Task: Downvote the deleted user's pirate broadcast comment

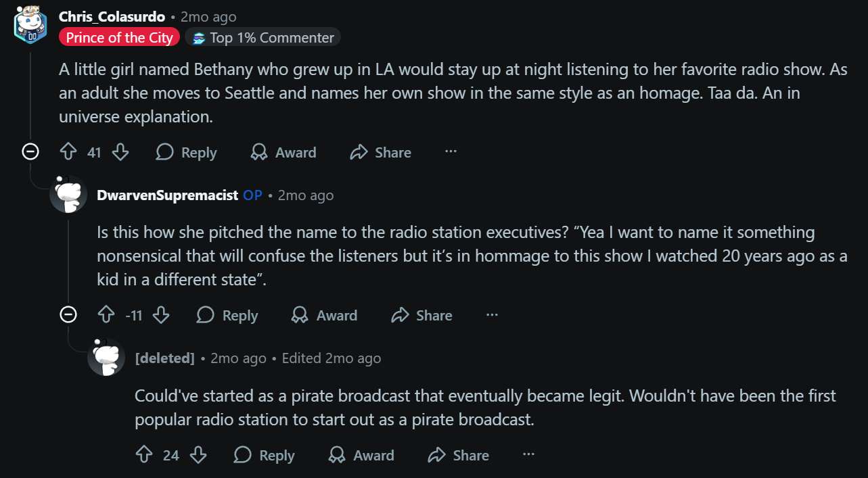Action: click(x=198, y=455)
